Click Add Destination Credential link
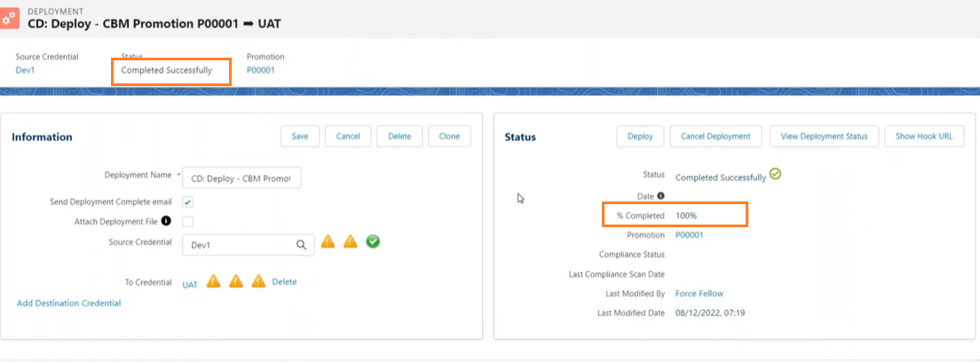This screenshot has height=363, width=980. point(68,303)
